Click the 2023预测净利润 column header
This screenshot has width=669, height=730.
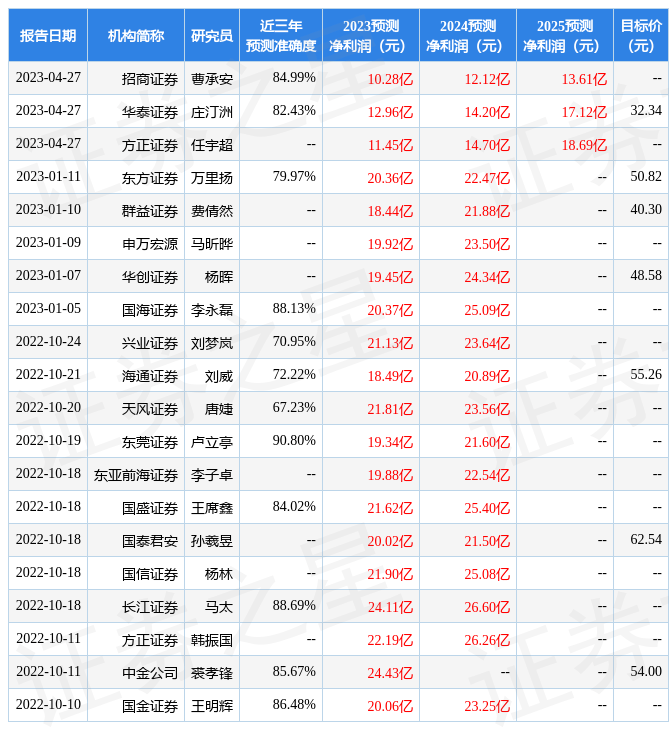[371, 35]
